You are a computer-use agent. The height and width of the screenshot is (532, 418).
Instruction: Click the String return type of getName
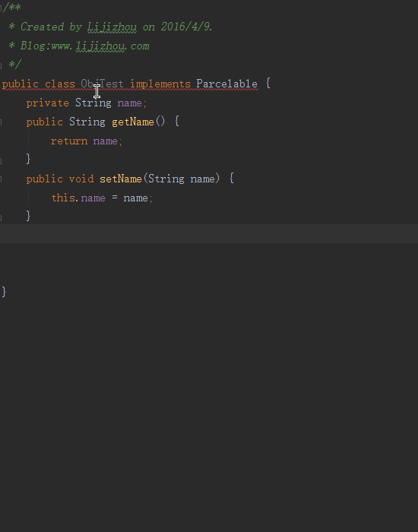[87, 122]
